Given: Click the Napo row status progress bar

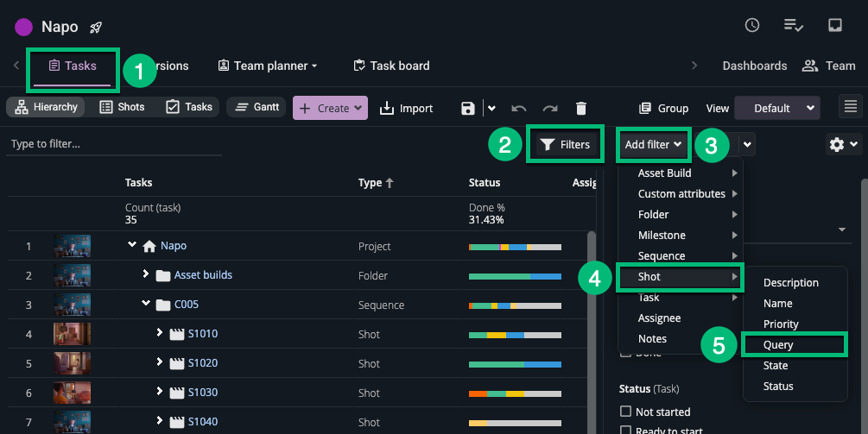Looking at the screenshot, I should [x=515, y=247].
